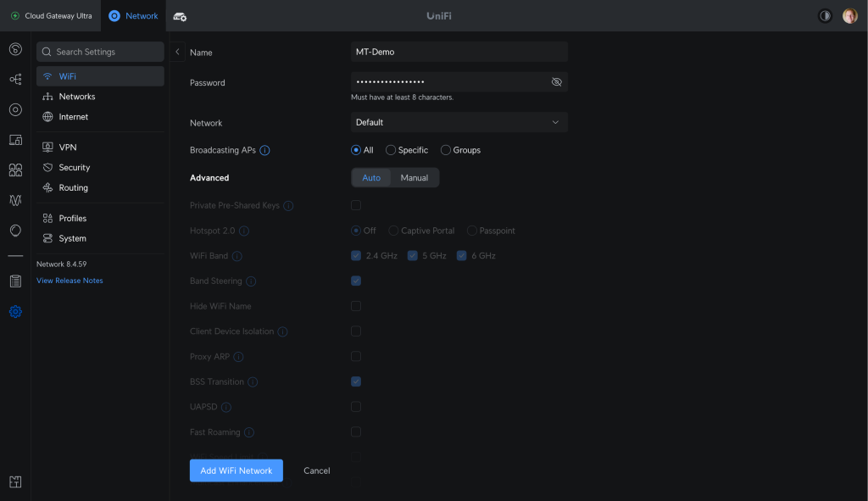Open the View Release Notes link
868x501 pixels.
[x=70, y=281]
